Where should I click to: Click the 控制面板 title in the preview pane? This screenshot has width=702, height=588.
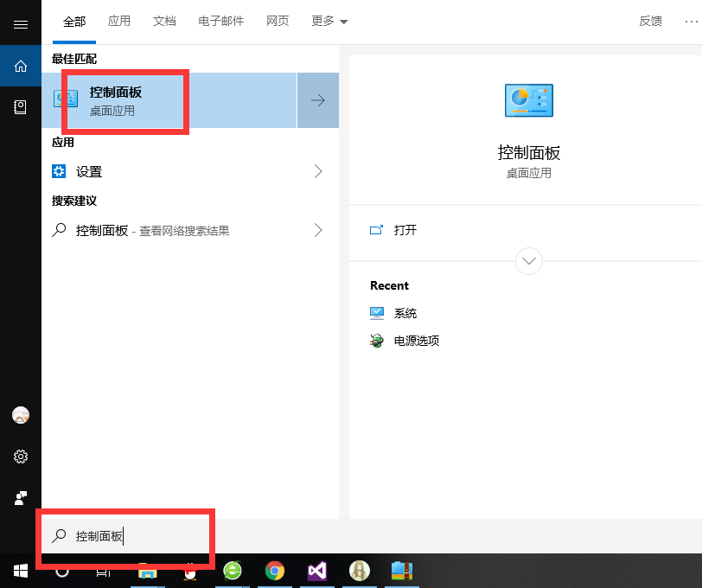coord(529,153)
